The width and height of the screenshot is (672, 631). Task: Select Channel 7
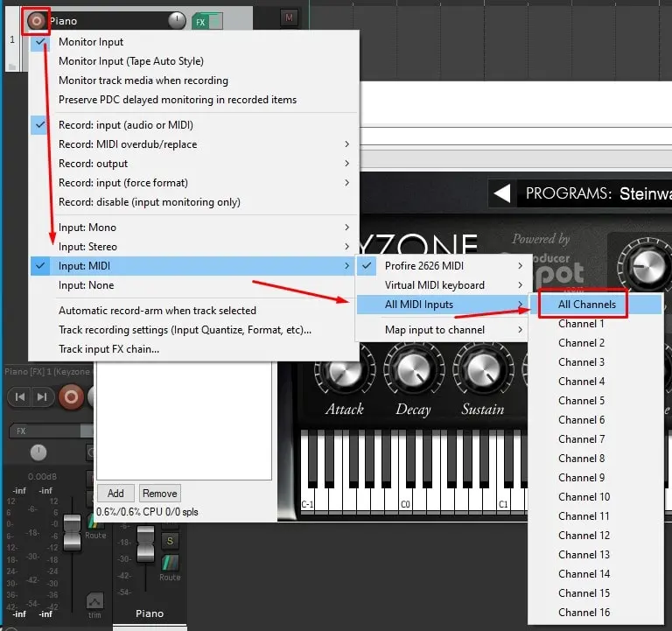(x=596, y=439)
